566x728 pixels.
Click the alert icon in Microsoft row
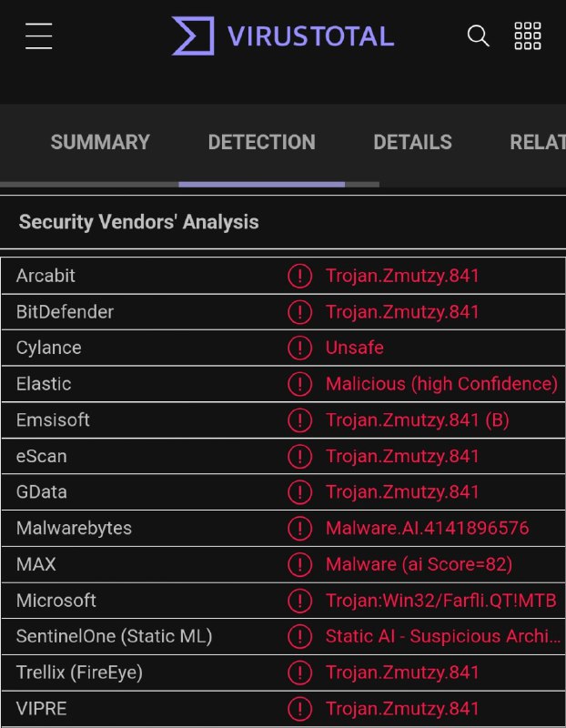(299, 601)
